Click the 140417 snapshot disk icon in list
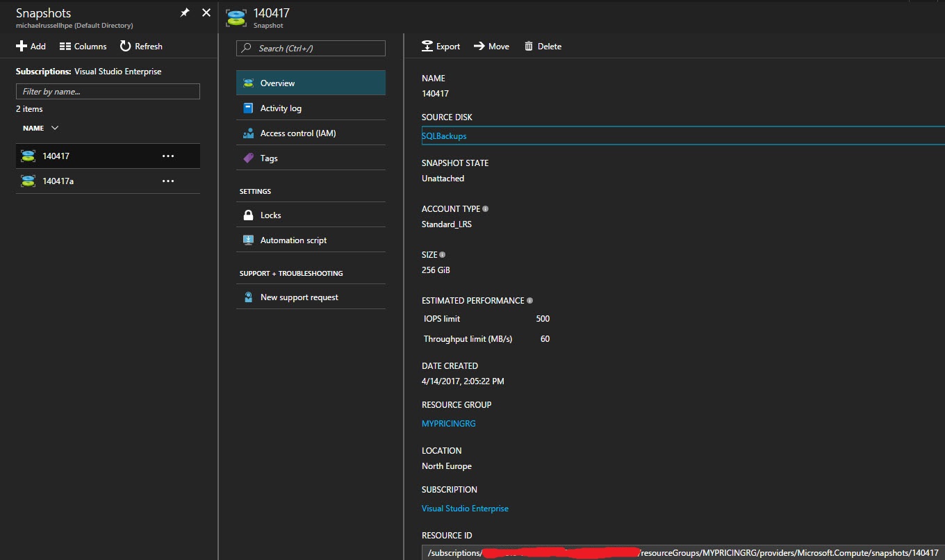945x560 pixels. pyautogui.click(x=28, y=156)
